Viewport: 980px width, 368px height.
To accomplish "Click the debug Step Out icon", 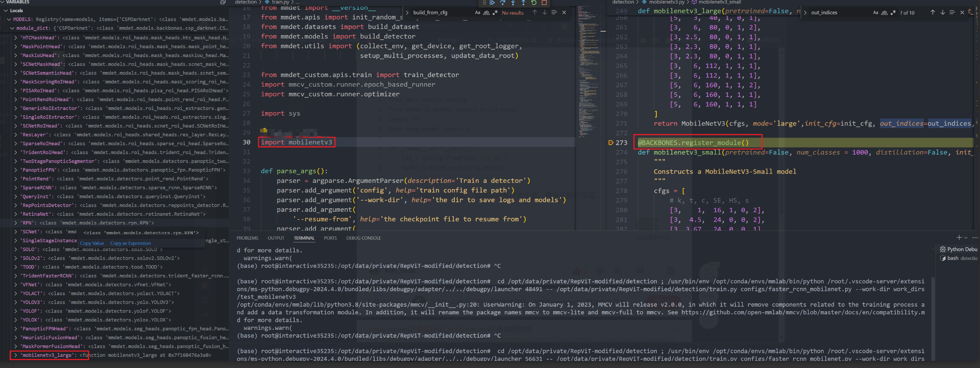I will 523,2.
